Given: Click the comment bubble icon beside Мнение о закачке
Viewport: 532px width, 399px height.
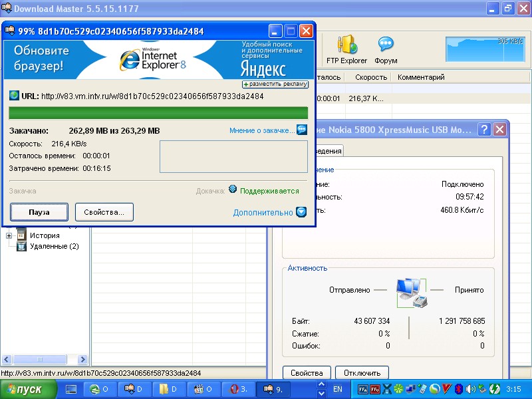Looking at the screenshot, I should coord(302,130).
